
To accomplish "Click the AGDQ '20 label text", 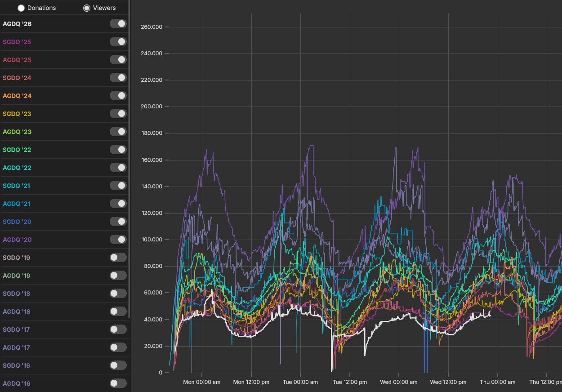I will click(x=17, y=240).
